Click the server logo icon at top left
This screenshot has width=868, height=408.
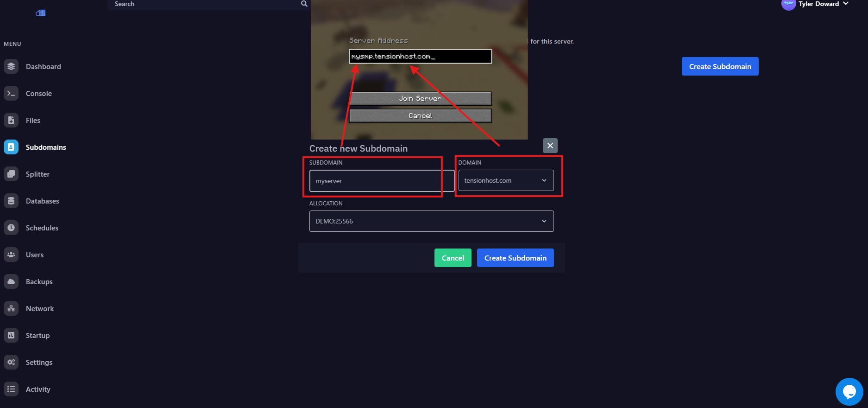click(x=41, y=13)
